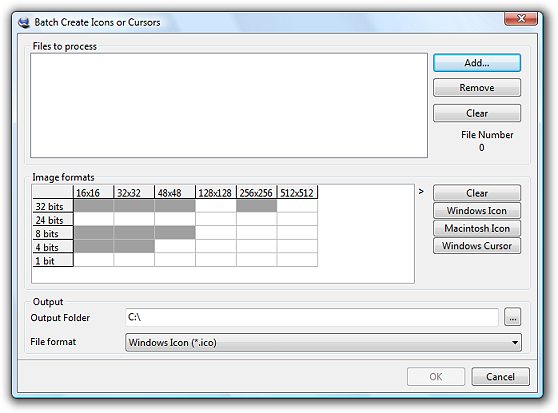Select the 32 bits row header
The image size is (558, 413).
(x=53, y=206)
